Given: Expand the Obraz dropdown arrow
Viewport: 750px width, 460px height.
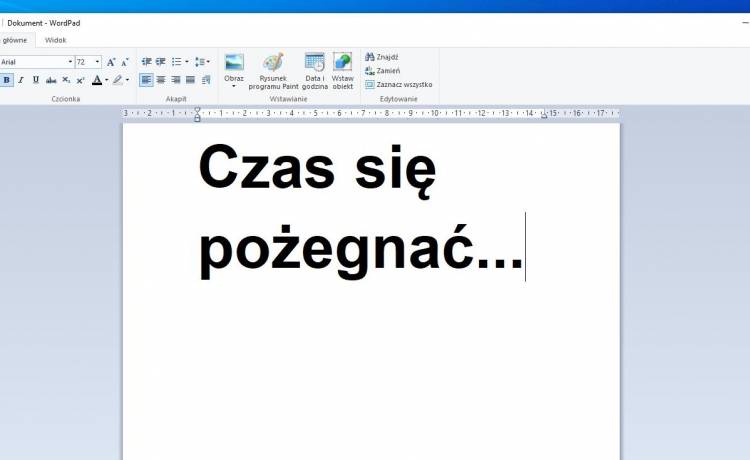Looking at the screenshot, I should coord(234,87).
